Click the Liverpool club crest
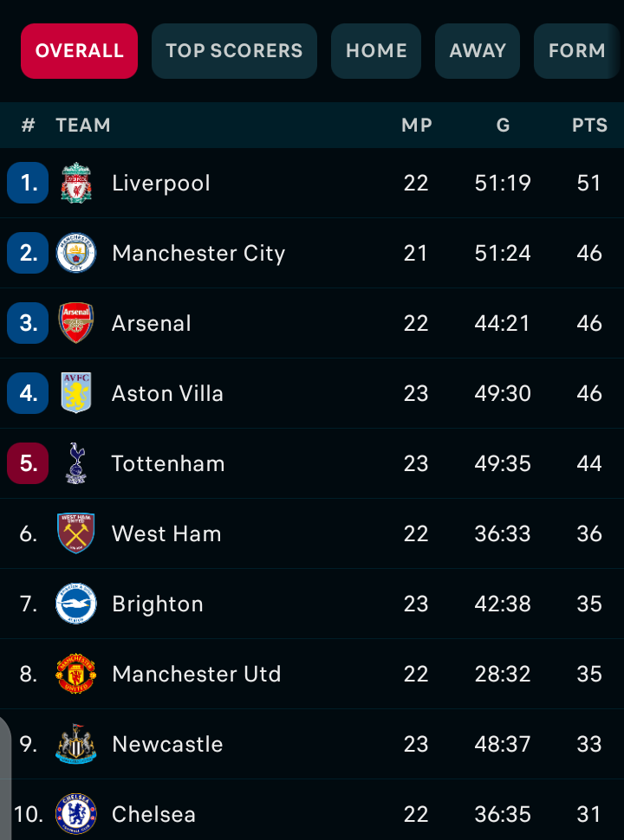The image size is (624, 840). pos(76,183)
